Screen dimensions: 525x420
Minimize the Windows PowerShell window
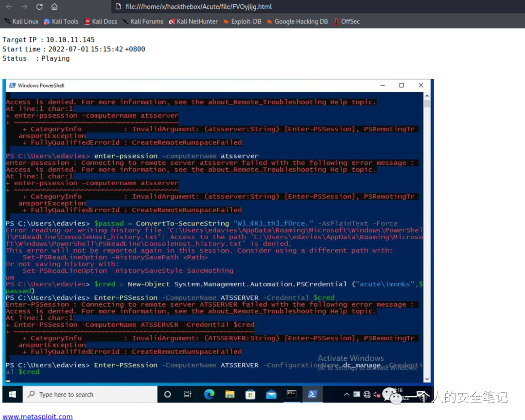[x=383, y=86]
